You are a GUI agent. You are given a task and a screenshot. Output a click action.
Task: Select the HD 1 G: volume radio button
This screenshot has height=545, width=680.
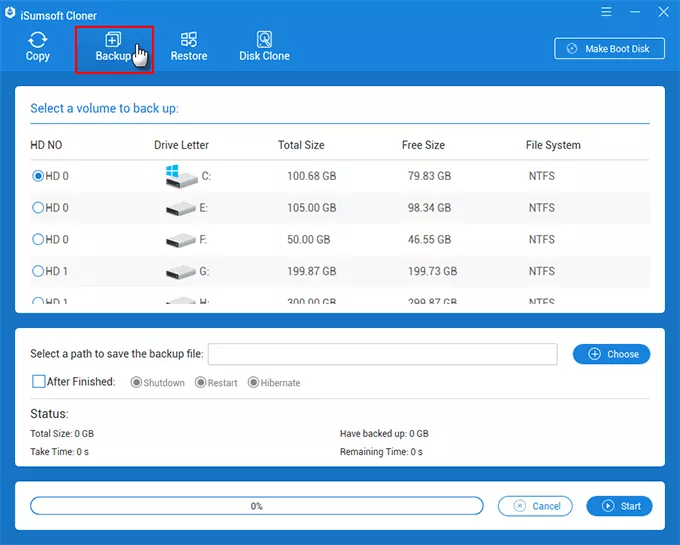coord(39,272)
